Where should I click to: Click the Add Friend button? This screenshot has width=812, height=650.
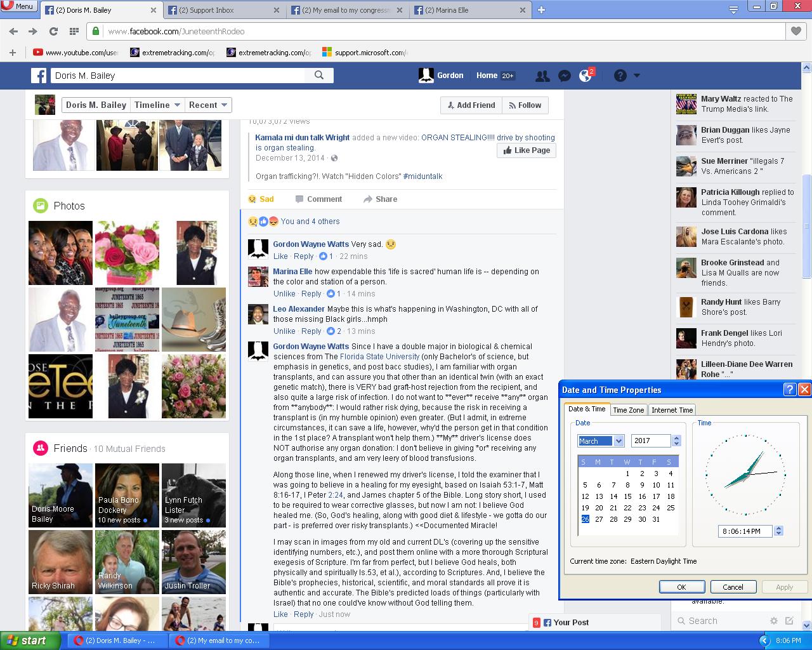click(x=471, y=105)
